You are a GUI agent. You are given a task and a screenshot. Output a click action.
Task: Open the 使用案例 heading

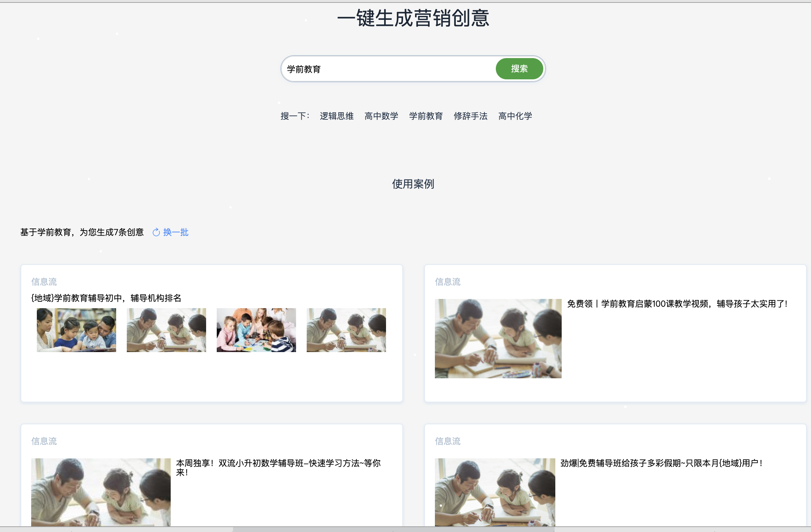[x=413, y=184]
